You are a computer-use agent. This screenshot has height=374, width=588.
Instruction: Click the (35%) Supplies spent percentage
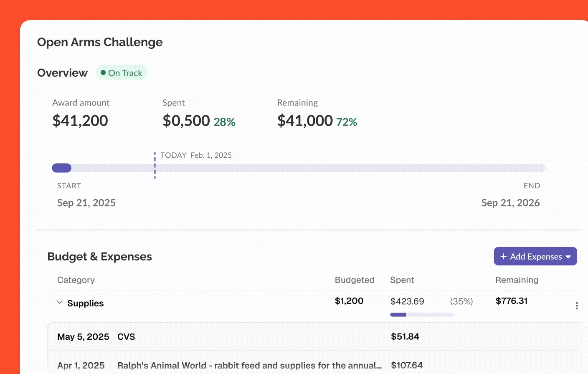tap(461, 301)
